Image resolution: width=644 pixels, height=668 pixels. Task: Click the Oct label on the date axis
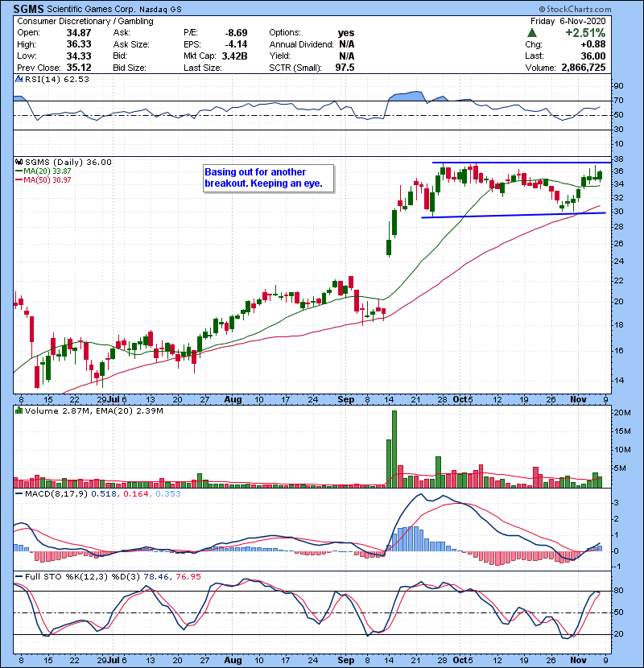pos(461,399)
